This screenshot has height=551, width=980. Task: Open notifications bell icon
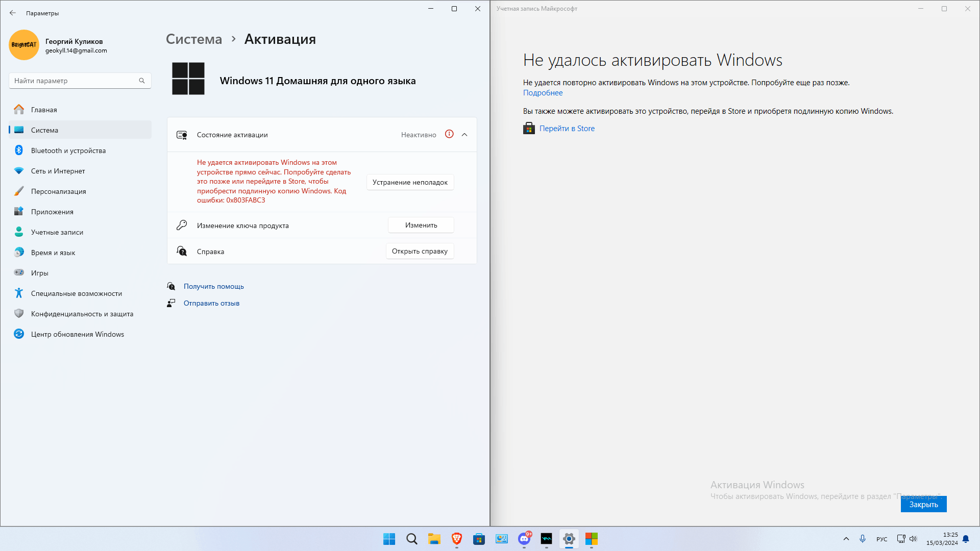(x=966, y=539)
